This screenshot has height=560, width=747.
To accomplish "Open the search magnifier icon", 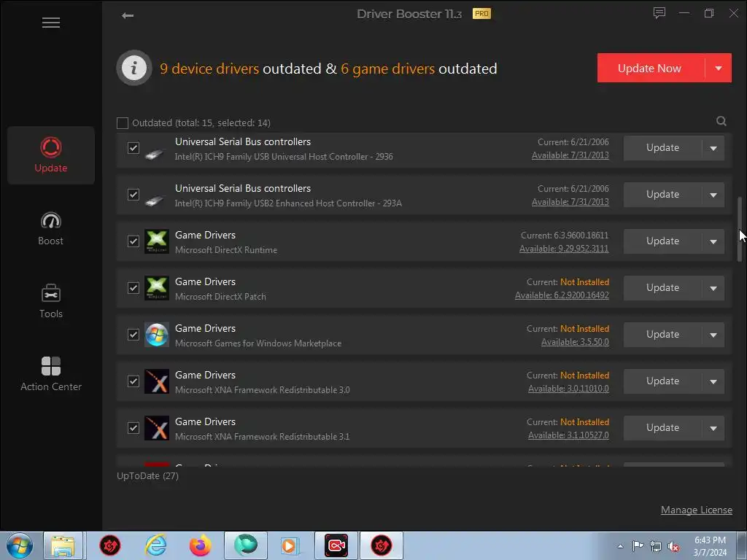I will [x=721, y=122].
